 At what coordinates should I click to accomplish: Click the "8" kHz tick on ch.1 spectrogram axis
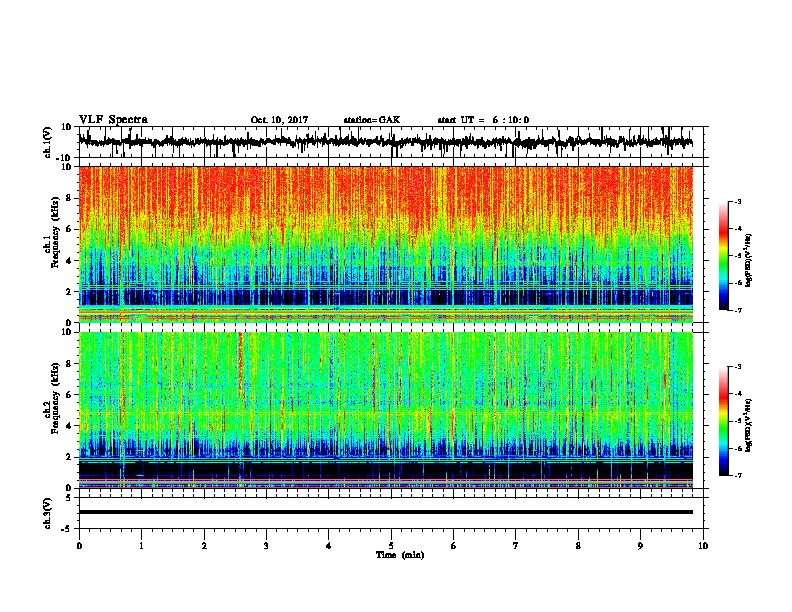[70, 198]
